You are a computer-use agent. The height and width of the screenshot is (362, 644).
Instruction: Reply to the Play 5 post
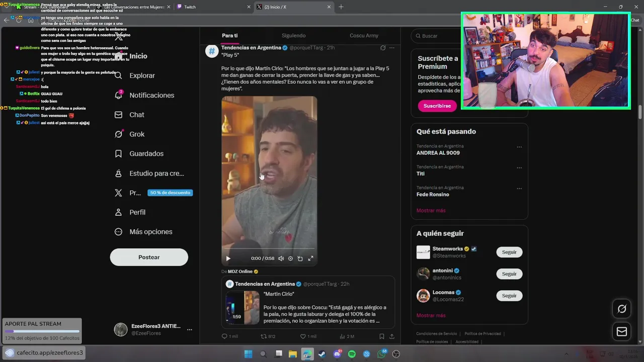[230, 336]
